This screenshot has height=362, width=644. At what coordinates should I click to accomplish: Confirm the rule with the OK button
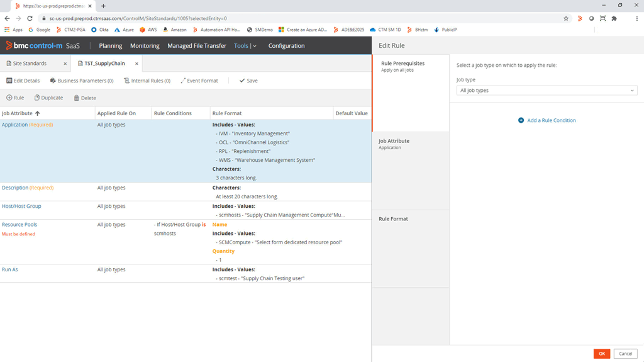601,354
